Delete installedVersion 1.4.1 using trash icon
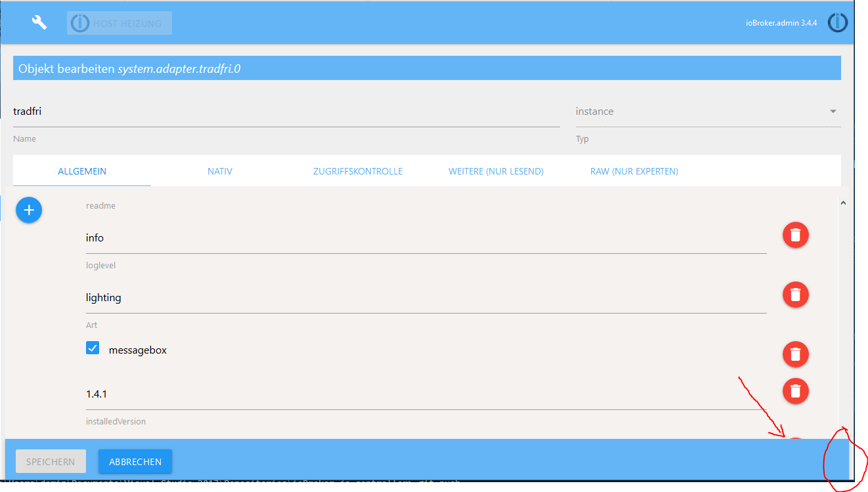This screenshot has width=868, height=492. (795, 391)
